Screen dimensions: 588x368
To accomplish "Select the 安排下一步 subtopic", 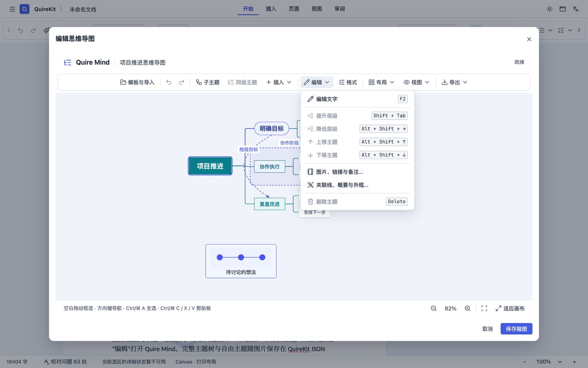I will coord(315,213).
